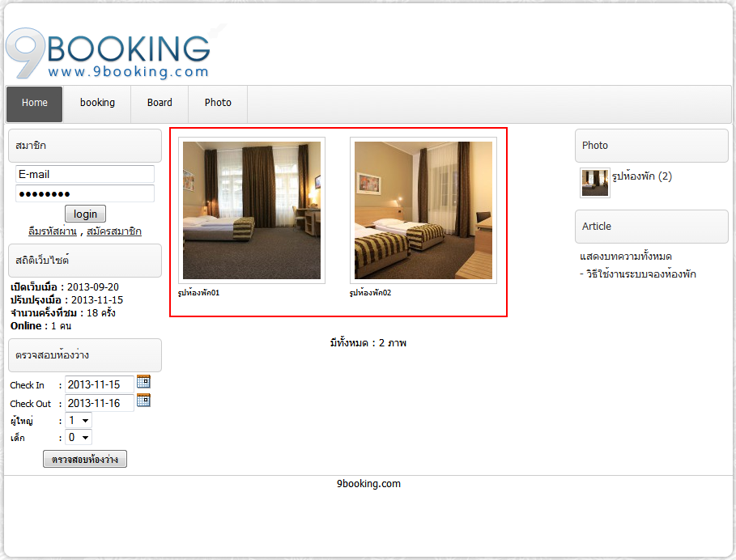The image size is (736, 560).
Task: Click the Photo panel header
Action: tap(652, 146)
